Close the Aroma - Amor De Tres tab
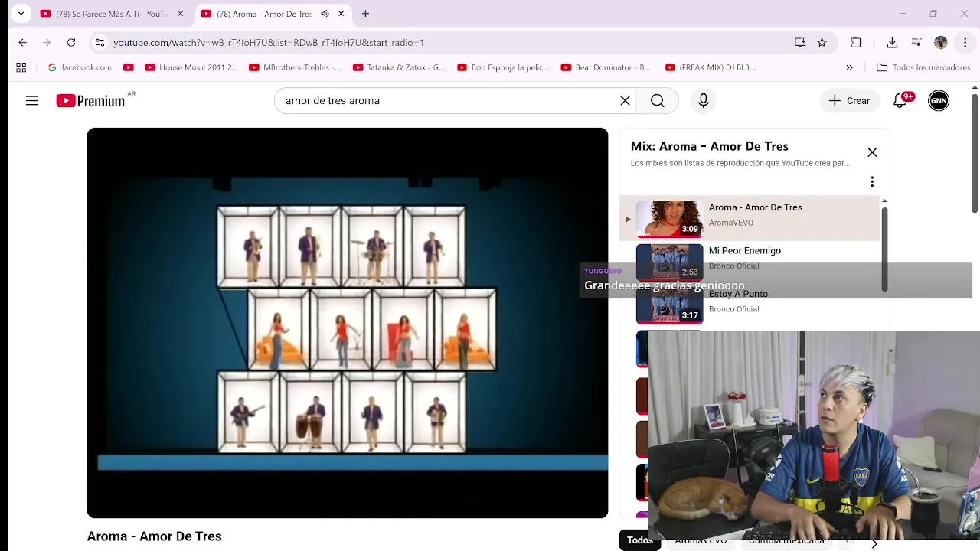The image size is (980, 551). [341, 14]
